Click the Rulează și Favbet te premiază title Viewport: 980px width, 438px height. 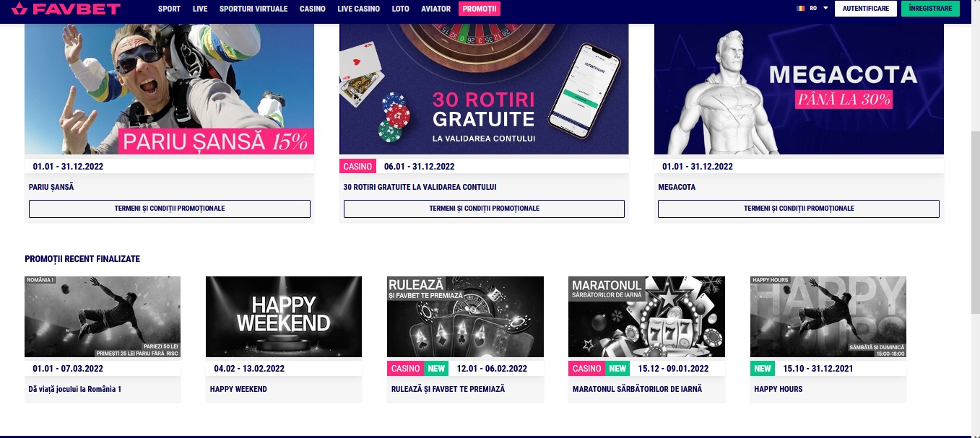[448, 389]
